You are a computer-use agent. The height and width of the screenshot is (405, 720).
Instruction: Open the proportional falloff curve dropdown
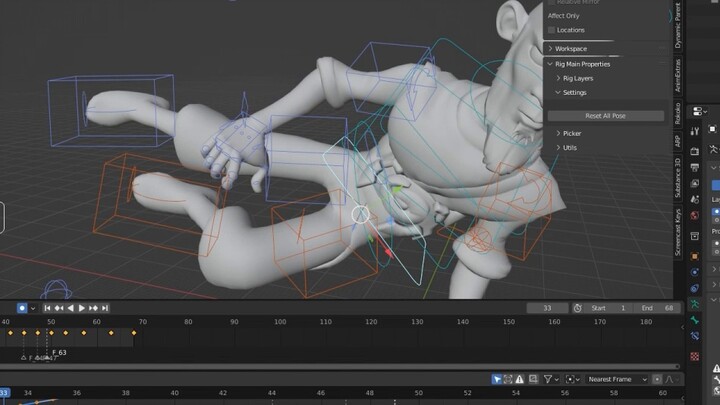[x=672, y=379]
